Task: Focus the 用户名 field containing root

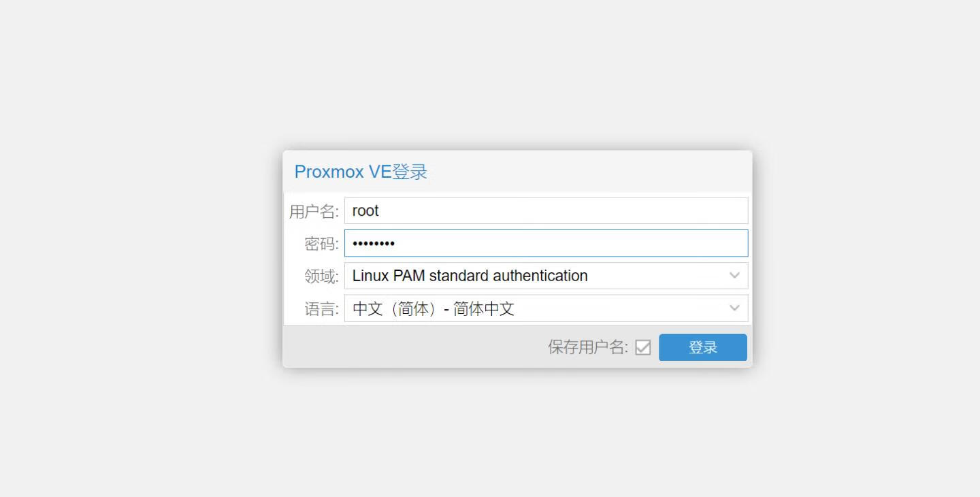Action: pyautogui.click(x=544, y=211)
